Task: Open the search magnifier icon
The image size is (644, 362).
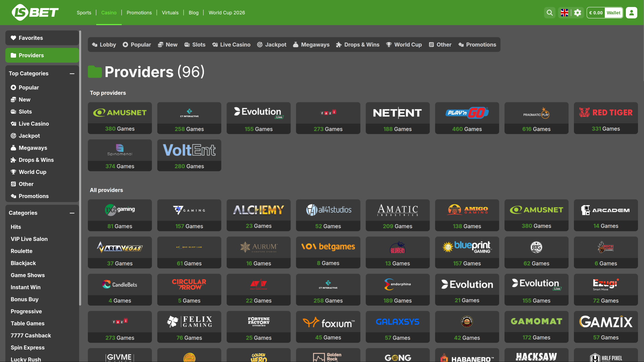Action: [549, 13]
